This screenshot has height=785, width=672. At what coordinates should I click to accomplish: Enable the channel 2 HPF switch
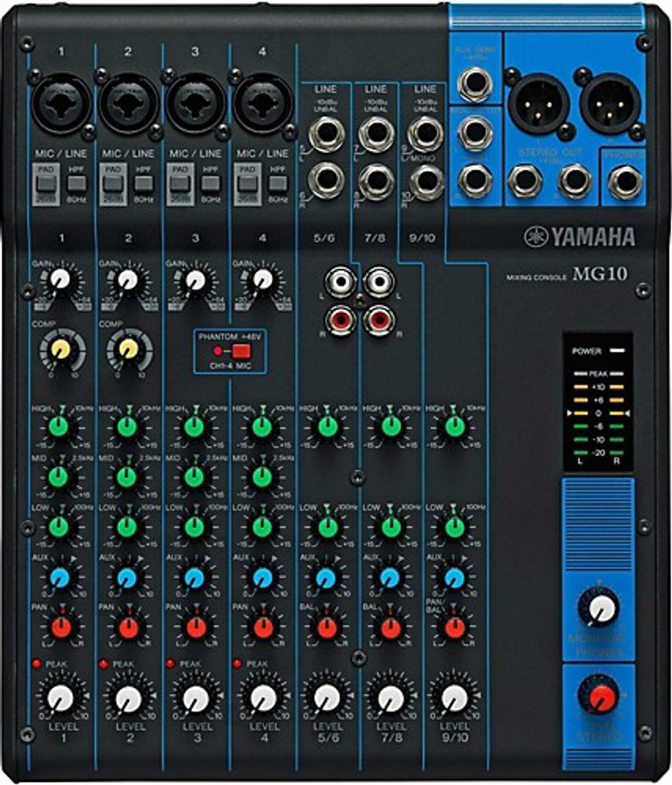pos(144,183)
